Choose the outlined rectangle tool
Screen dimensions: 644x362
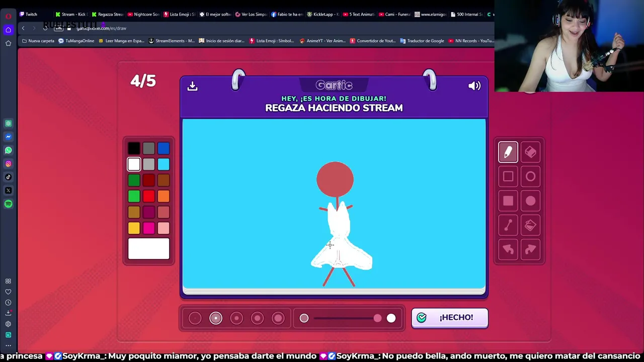(508, 176)
